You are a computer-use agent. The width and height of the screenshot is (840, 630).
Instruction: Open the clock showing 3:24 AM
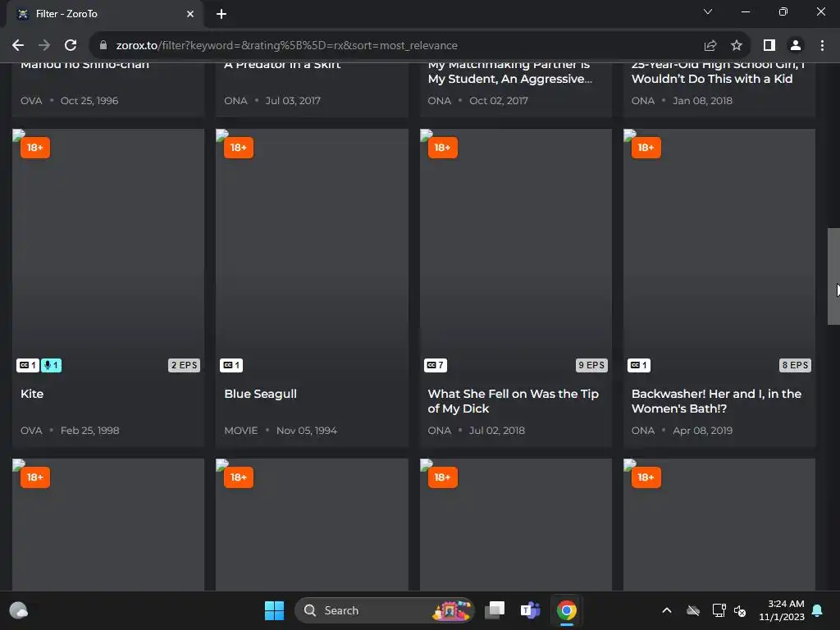click(x=782, y=610)
